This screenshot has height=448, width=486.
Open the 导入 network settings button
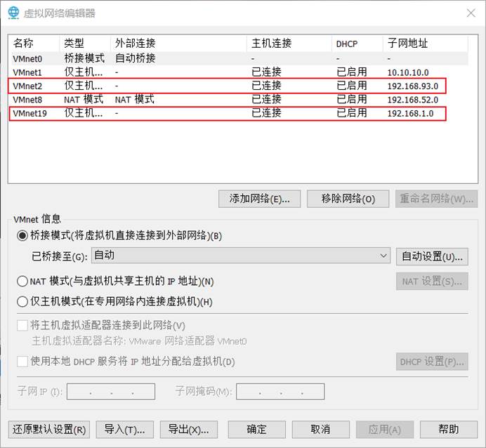pyautogui.click(x=124, y=429)
